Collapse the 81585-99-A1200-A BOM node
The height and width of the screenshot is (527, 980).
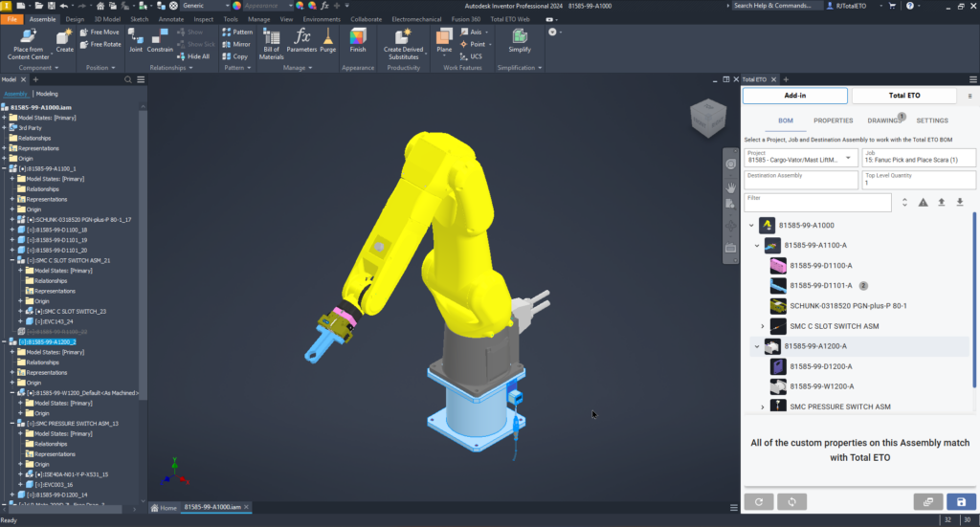[757, 346]
